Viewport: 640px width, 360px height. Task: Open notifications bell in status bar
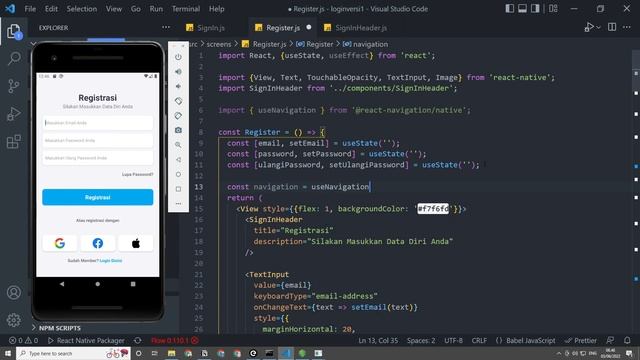[x=627, y=340]
